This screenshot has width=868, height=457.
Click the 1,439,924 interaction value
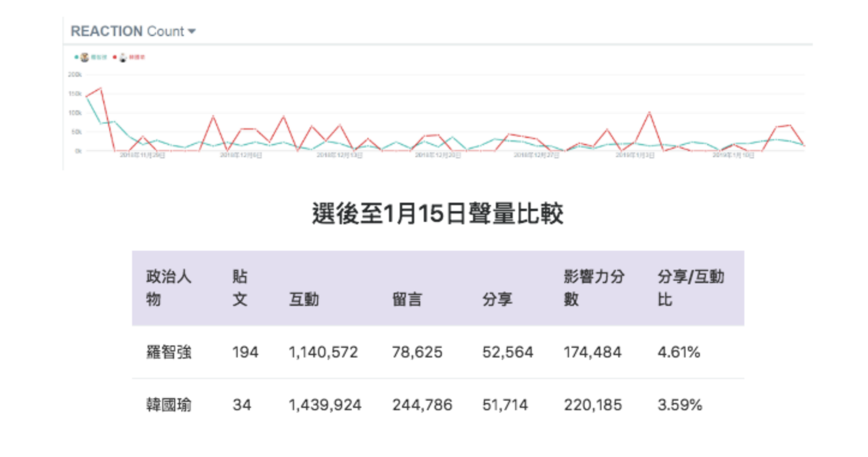(325, 405)
